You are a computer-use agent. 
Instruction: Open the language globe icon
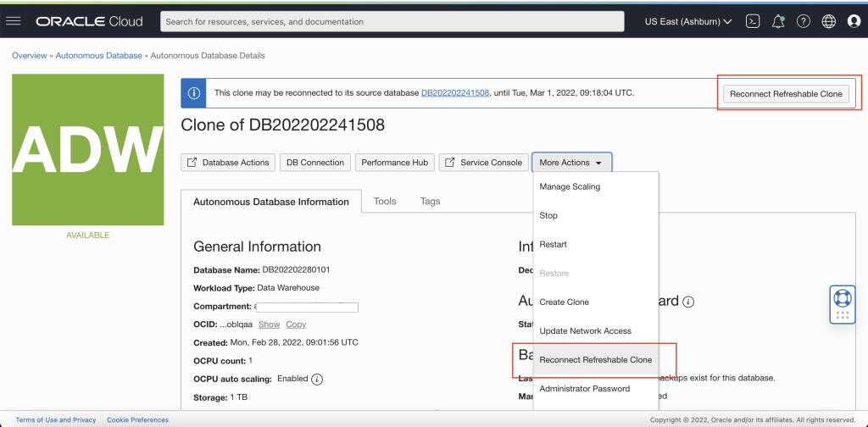point(829,21)
